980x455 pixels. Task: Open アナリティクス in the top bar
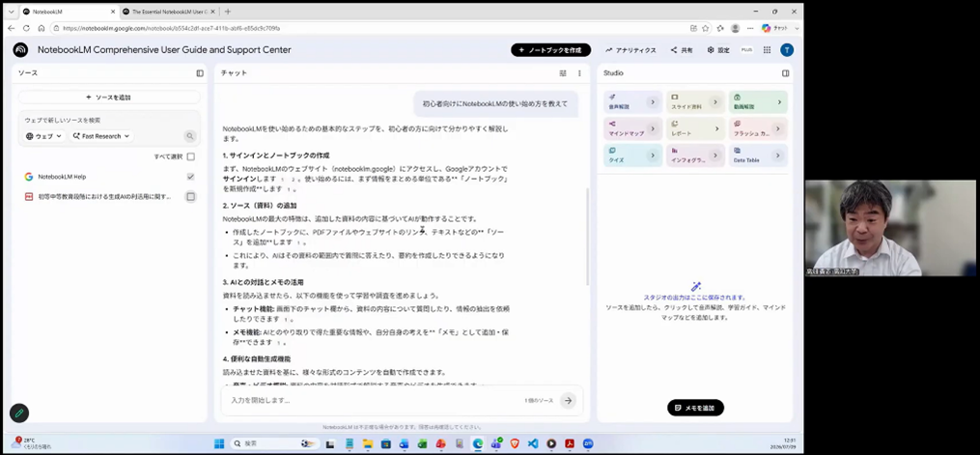point(630,50)
